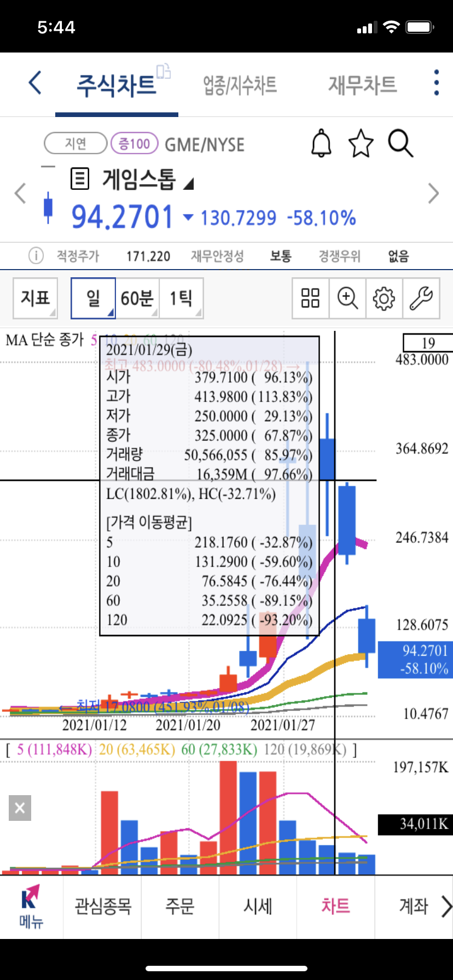
Task: Tap the volume MA 5 (111,848K) legend
Action: [54, 749]
